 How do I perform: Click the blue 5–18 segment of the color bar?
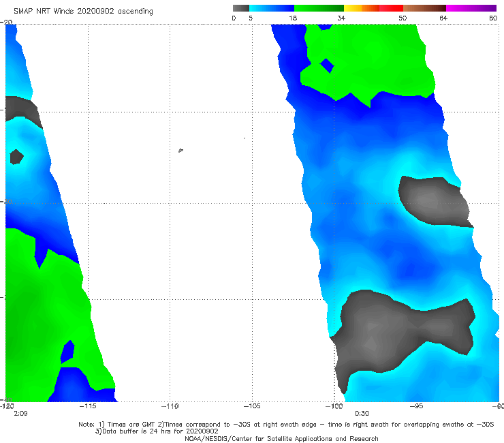(272, 8)
